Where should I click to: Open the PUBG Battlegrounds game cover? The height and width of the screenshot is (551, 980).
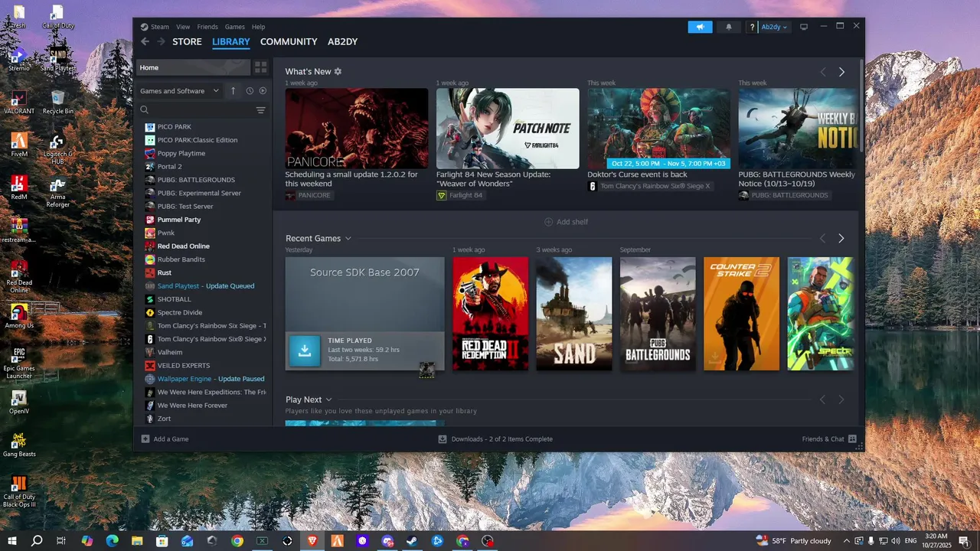(658, 314)
